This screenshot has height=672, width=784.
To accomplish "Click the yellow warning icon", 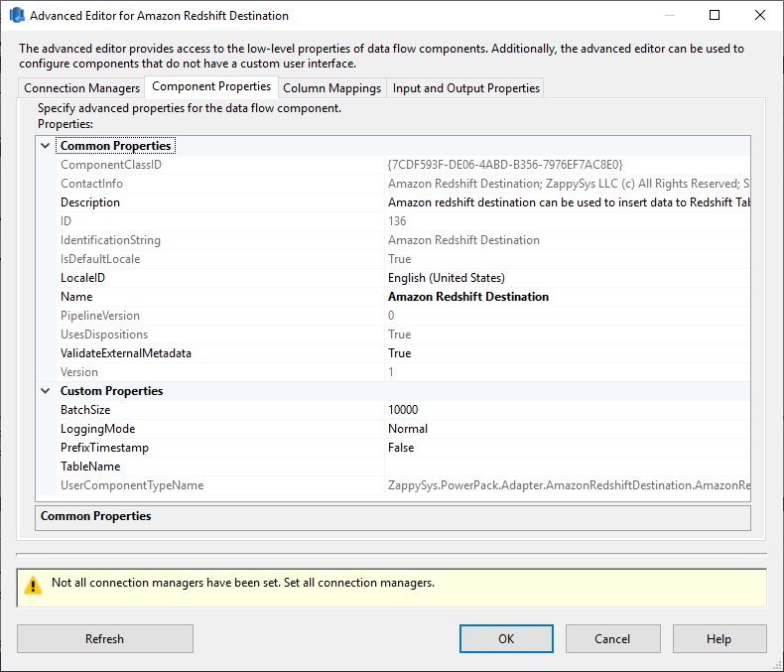I will coord(33,585).
